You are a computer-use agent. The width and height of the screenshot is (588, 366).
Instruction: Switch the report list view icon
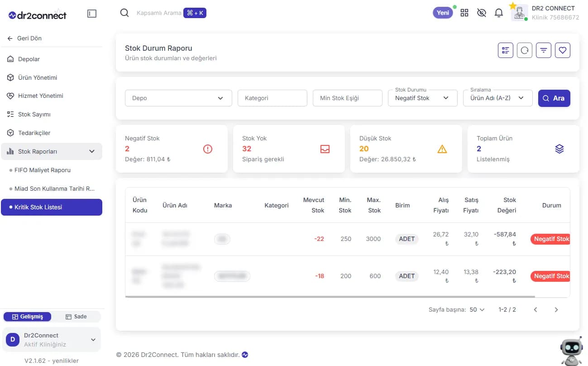tap(506, 50)
